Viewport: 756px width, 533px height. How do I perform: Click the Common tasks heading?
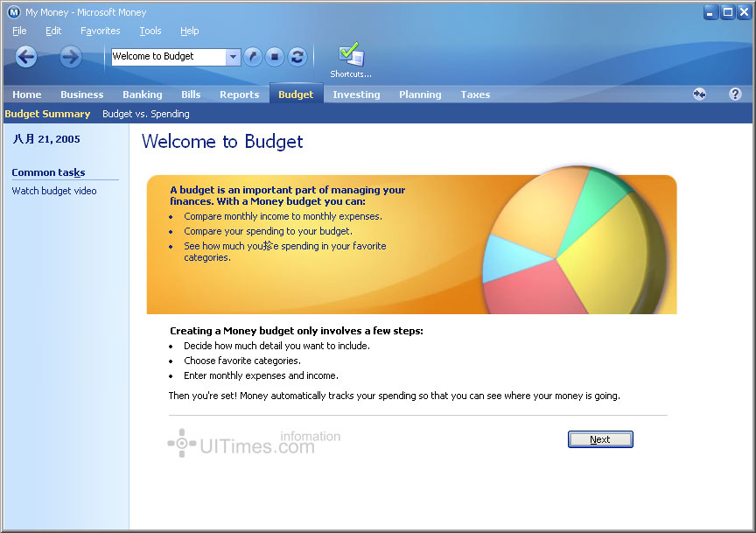point(48,172)
